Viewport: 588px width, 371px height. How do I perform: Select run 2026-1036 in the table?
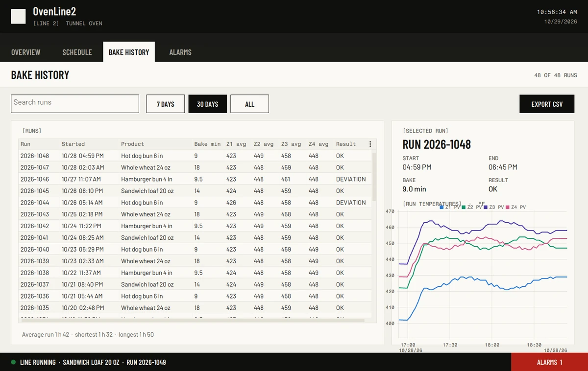coord(196,297)
